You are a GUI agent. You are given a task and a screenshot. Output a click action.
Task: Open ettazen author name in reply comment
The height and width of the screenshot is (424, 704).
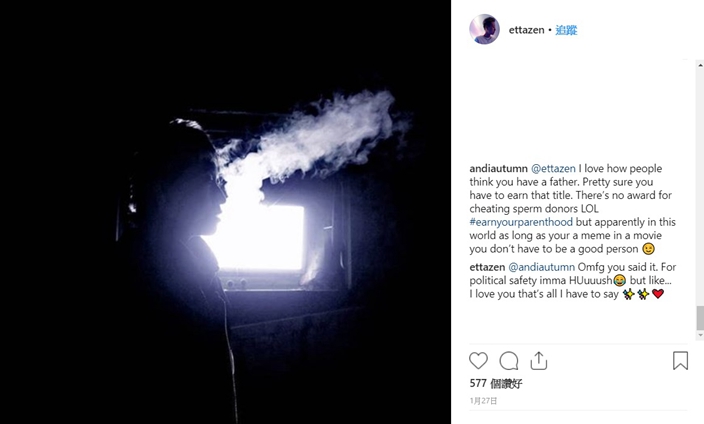[487, 267]
